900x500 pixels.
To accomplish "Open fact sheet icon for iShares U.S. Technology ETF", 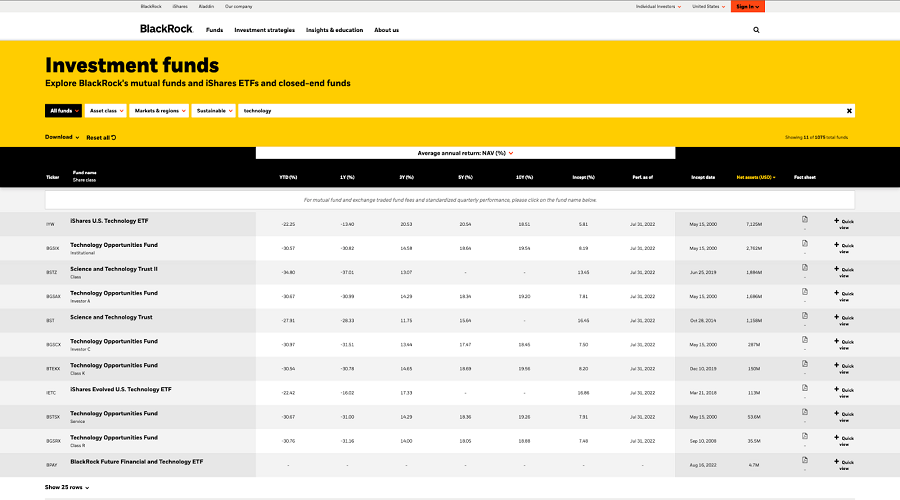I will 805,219.
